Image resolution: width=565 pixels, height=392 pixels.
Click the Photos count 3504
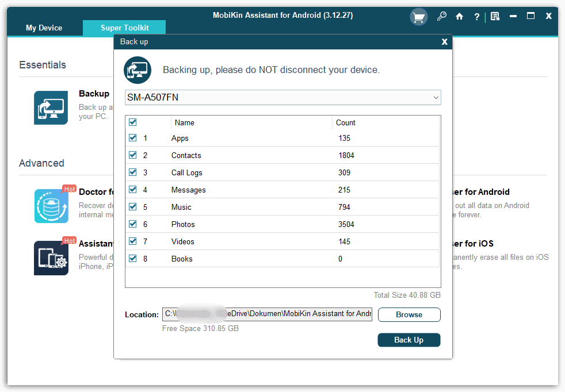click(x=346, y=225)
